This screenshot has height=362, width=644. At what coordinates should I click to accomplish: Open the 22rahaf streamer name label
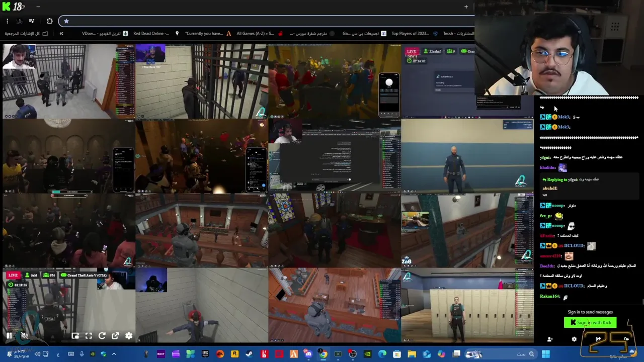(432, 51)
